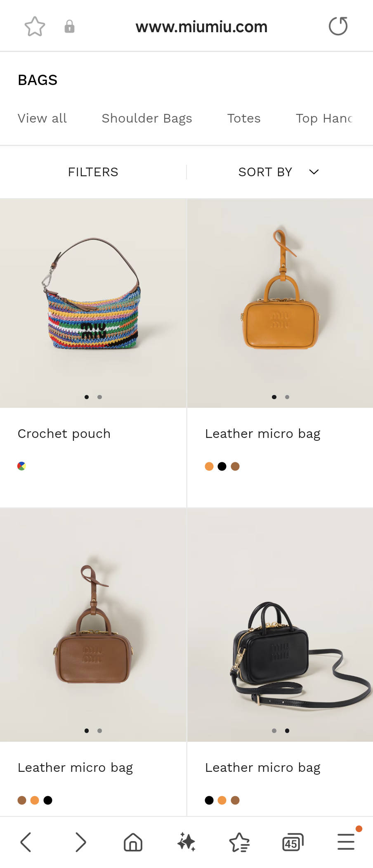The height and width of the screenshot is (868, 373).
Task: Expand the SORT BY dropdown
Action: click(x=279, y=172)
